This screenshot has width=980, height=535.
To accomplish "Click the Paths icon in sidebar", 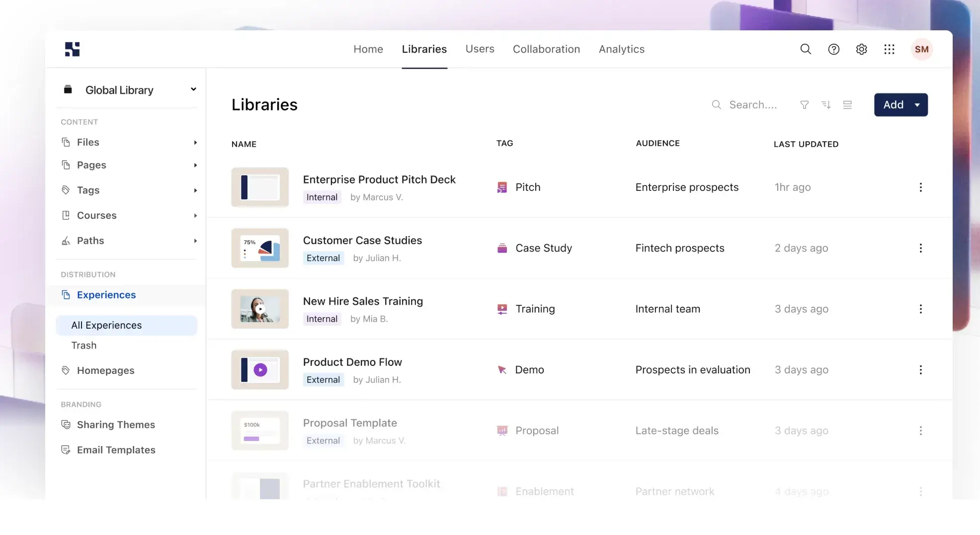I will click(66, 241).
